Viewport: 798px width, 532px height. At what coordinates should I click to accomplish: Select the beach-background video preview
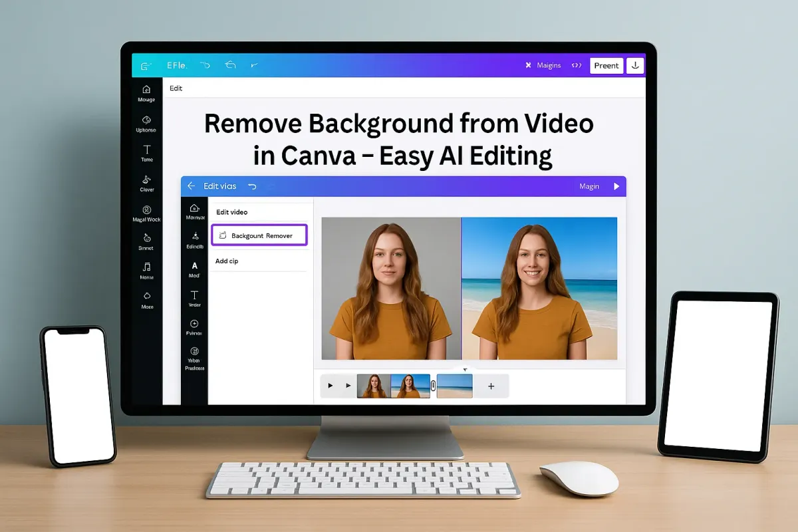[x=539, y=289]
